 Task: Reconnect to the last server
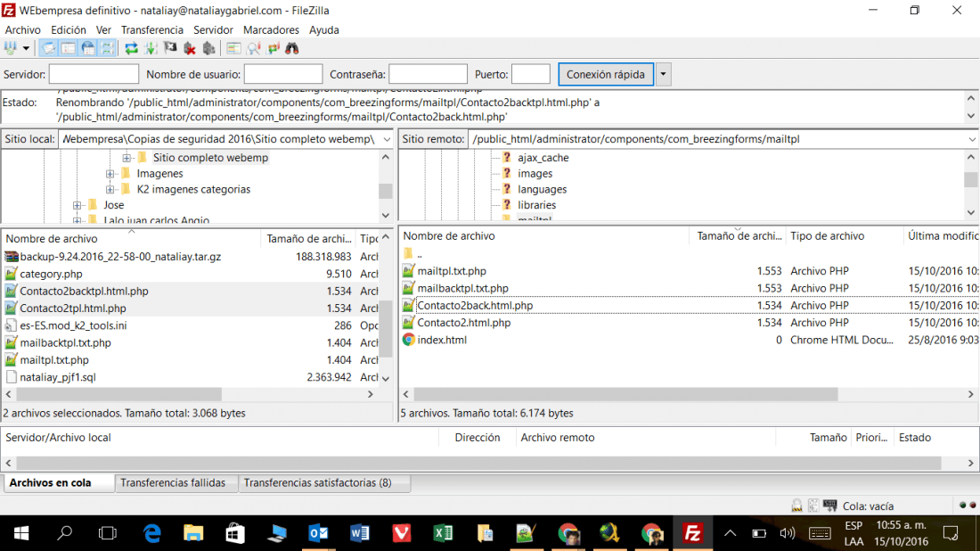209,48
